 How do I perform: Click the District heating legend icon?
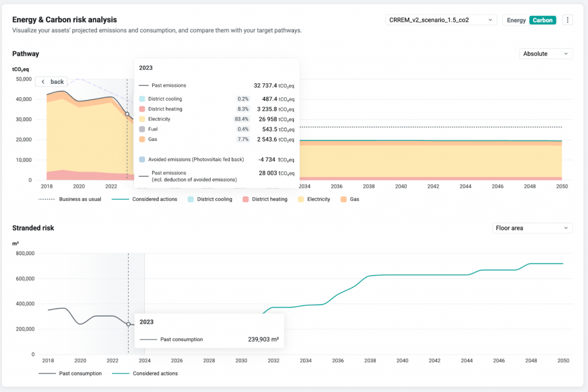[245, 199]
